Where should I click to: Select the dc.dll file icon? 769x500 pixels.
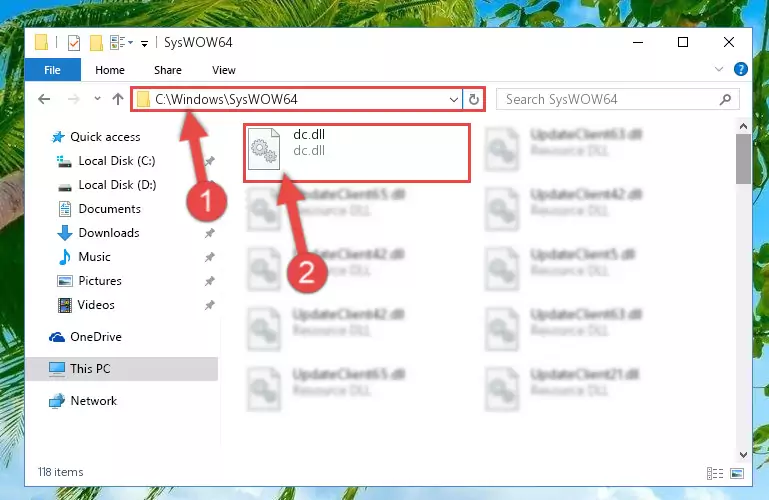point(264,149)
